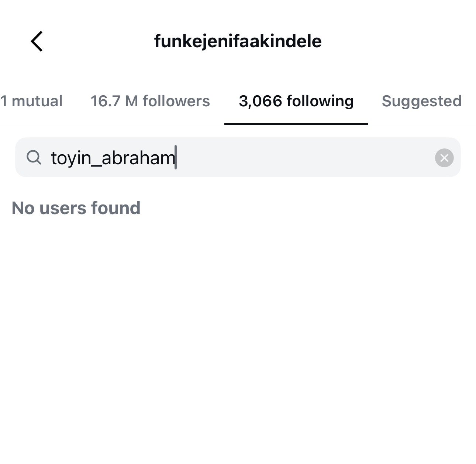Go back using the left arrow
Image resolution: width=476 pixels, height=464 pixels.
[37, 41]
